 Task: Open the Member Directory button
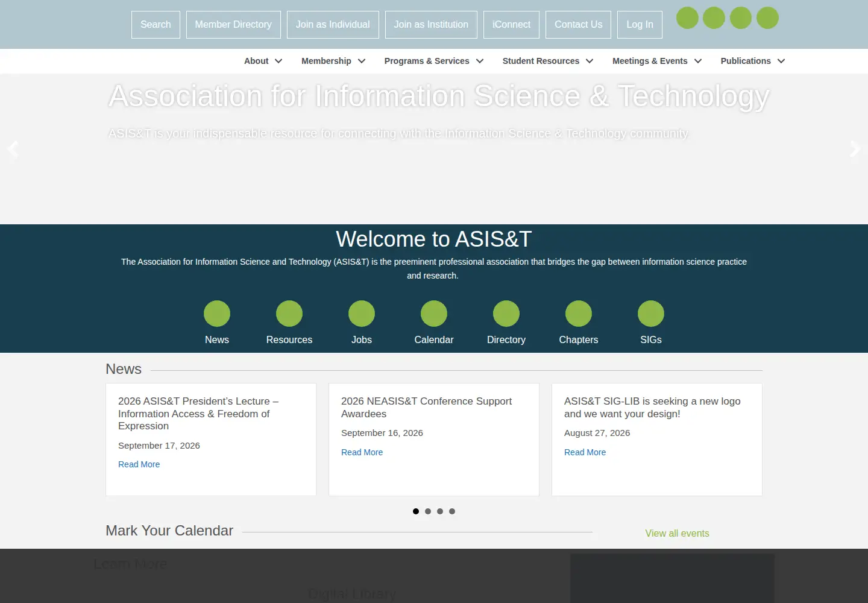(x=233, y=25)
